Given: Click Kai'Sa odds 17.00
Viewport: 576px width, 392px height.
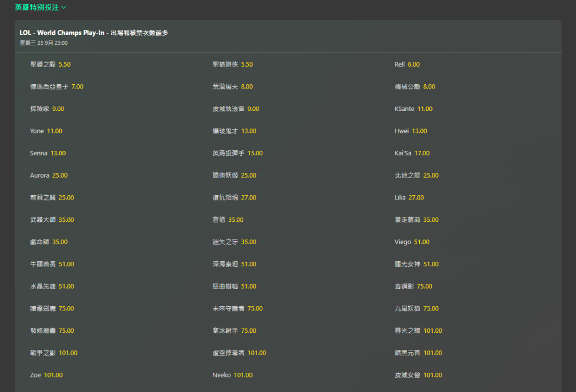Looking at the screenshot, I should pos(421,154).
